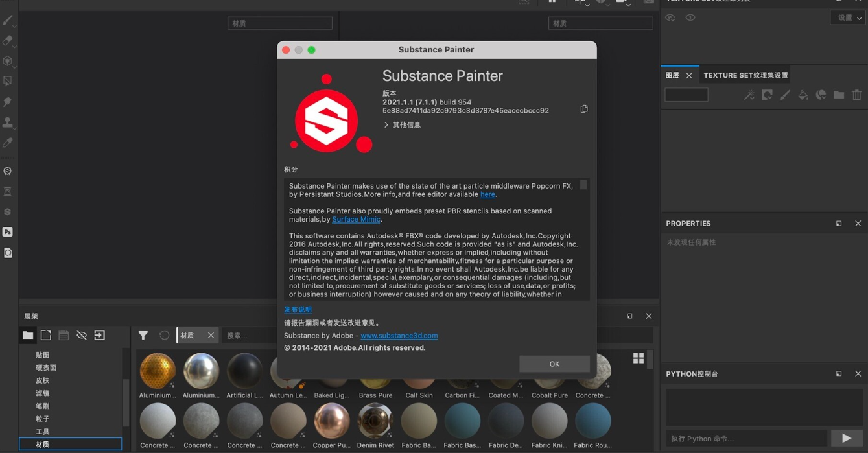Select 皮肤 shelf category

tap(43, 380)
